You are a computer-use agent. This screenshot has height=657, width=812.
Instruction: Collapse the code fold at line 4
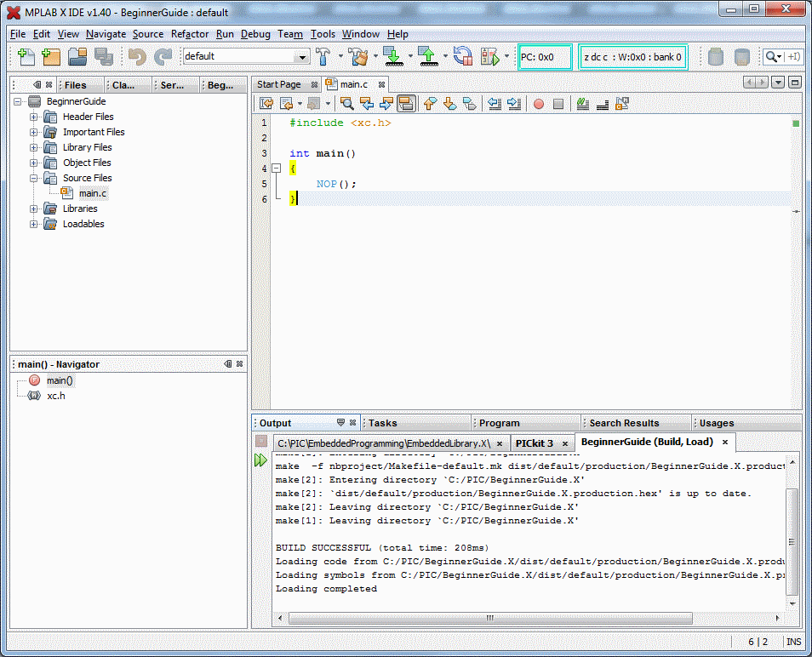(277, 169)
